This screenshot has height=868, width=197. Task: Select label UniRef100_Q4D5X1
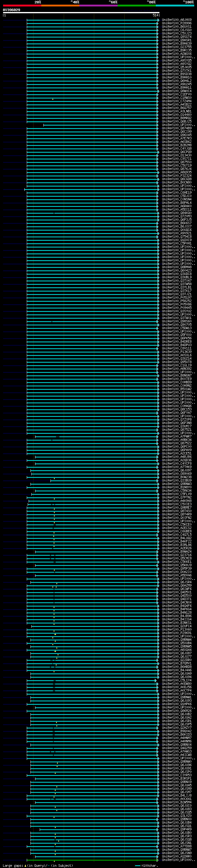[177, 592]
